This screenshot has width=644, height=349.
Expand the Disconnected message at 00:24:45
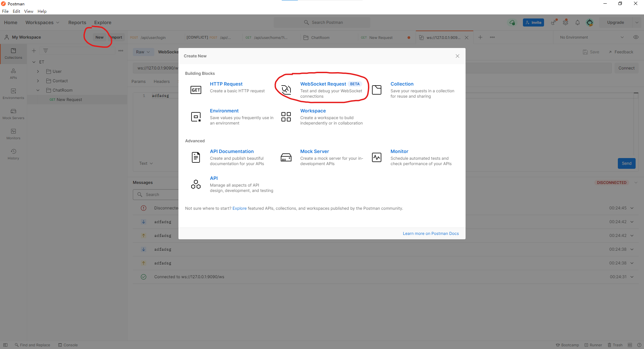632,208
